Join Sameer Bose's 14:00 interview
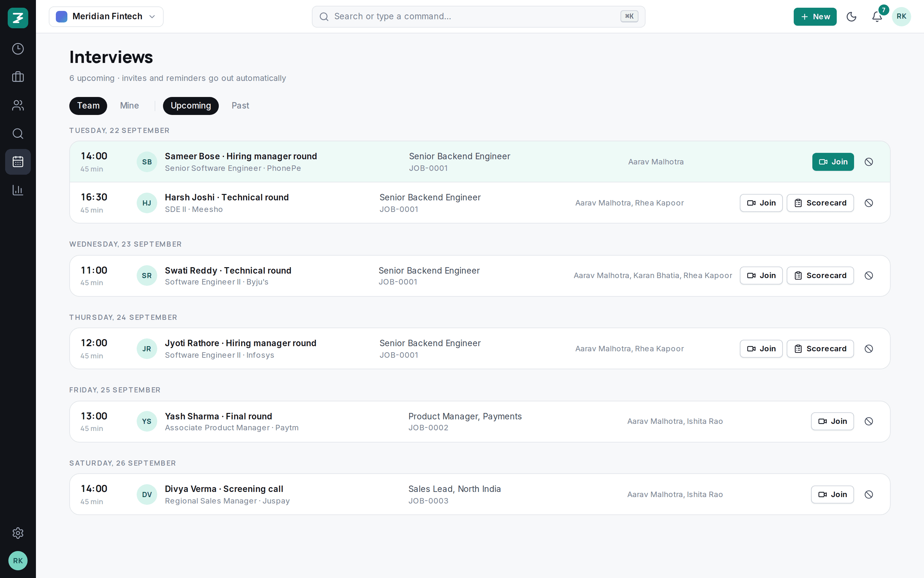924x578 pixels. point(833,162)
